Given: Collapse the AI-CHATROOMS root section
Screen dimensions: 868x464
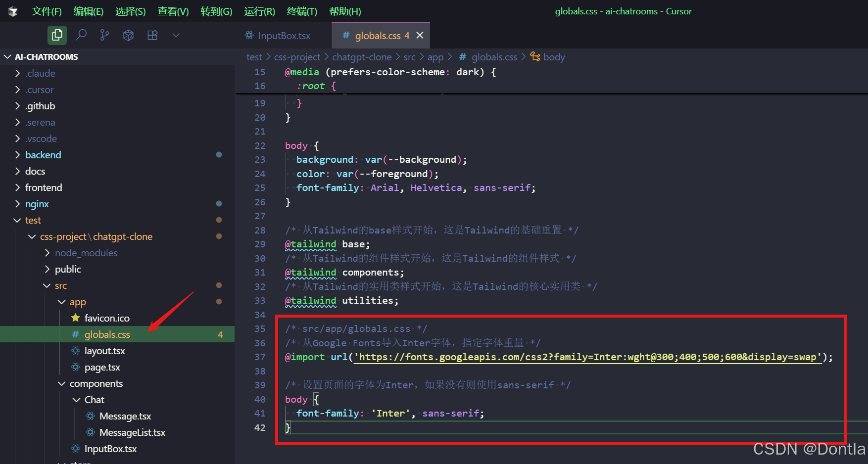Looking at the screenshot, I should pyautogui.click(x=8, y=57).
